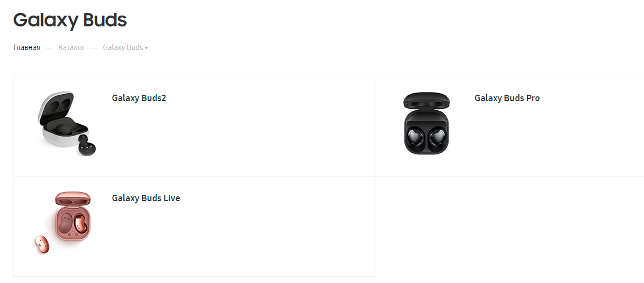
Task: Click the black lid of Buds Pro case
Action: [x=426, y=100]
